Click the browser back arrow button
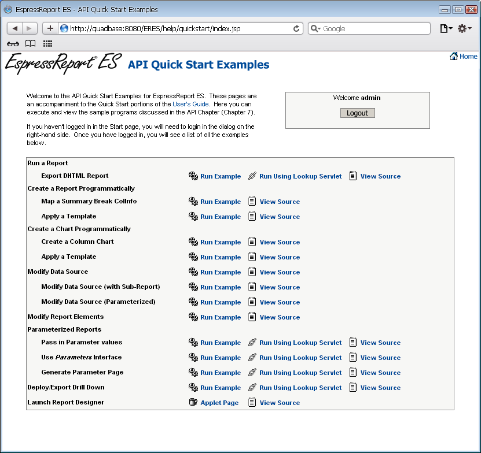Image resolution: width=481 pixels, height=453 pixels. (x=15, y=29)
